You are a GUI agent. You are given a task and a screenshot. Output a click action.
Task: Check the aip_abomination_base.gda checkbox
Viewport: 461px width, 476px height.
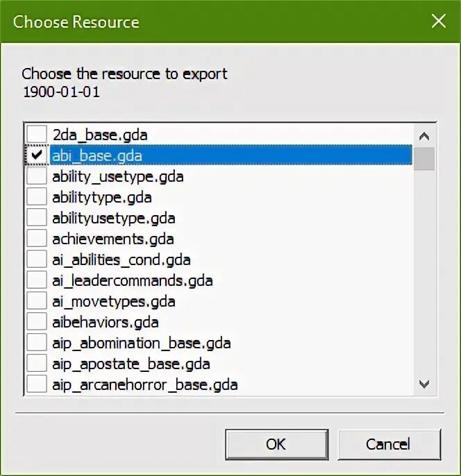(x=37, y=343)
